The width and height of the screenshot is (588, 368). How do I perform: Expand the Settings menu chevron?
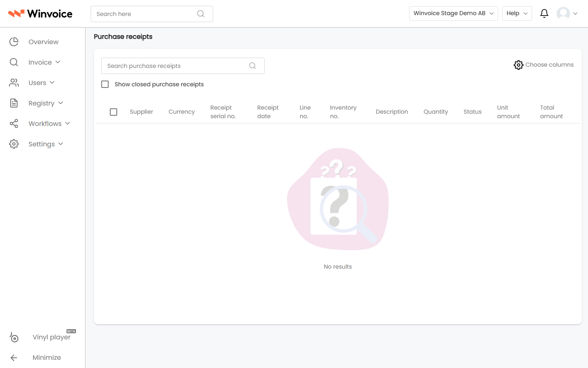(61, 144)
